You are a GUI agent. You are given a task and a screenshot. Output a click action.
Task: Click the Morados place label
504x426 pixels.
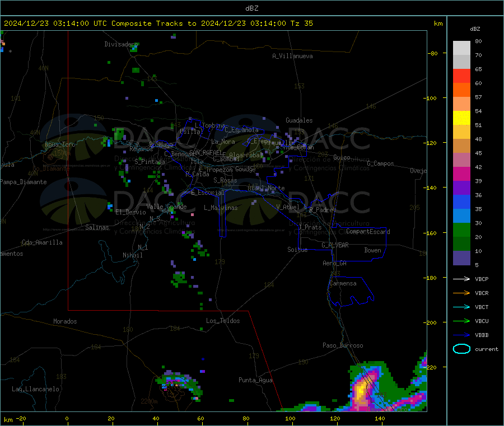tap(65, 321)
